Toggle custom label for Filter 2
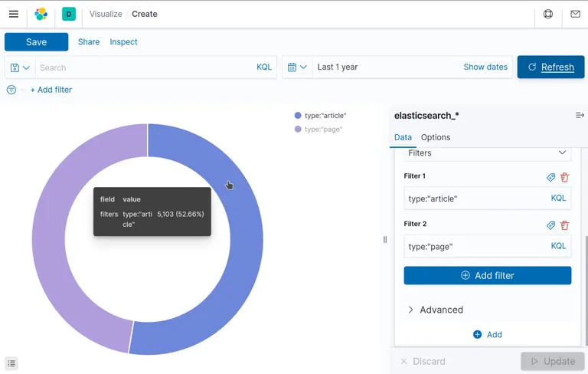The width and height of the screenshot is (588, 374). 550,225
